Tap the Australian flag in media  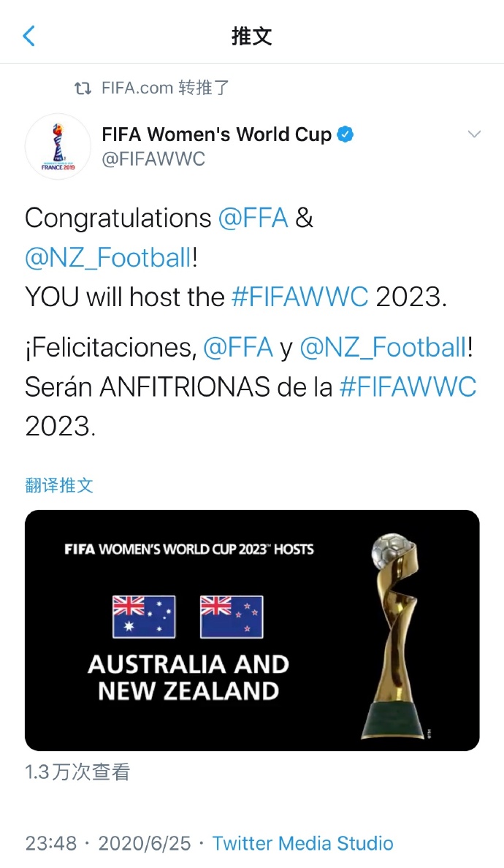(x=144, y=617)
